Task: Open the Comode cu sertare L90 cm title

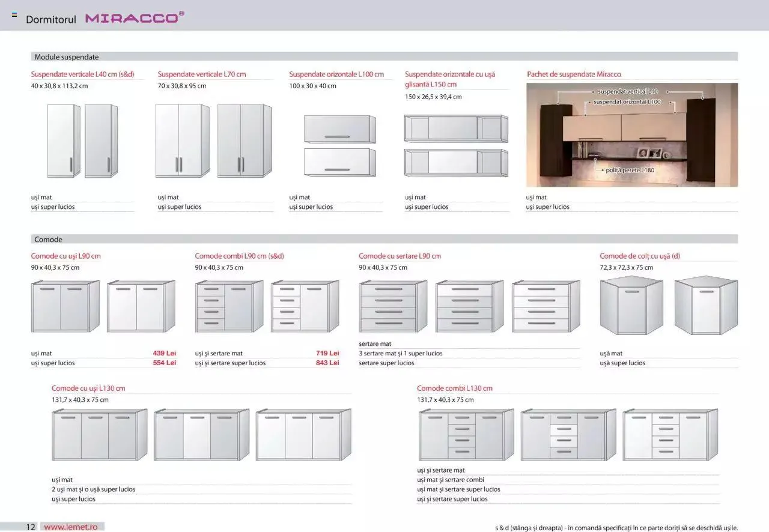Action: (x=400, y=256)
